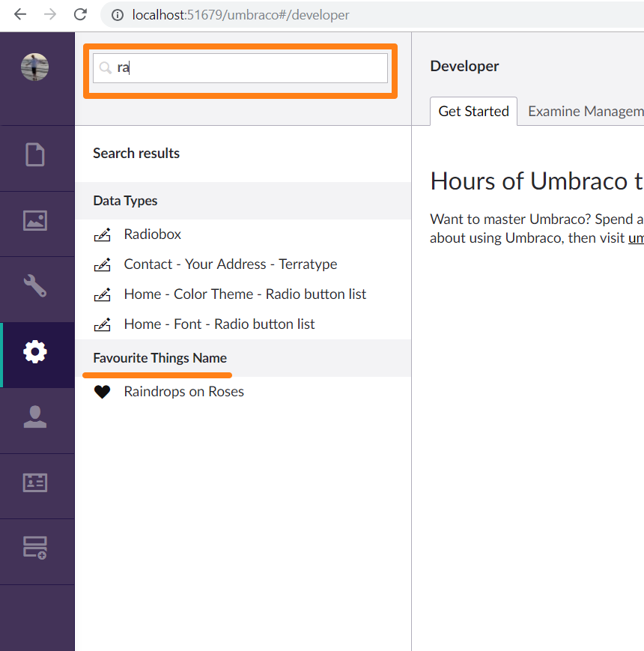
Task: Click the browser forward arrow
Action: pos(50,14)
